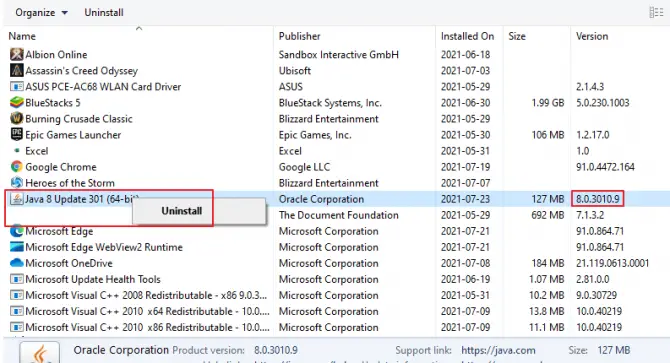Click the BlueStacks 5 icon
The width and height of the screenshot is (670, 363).
[x=16, y=102]
